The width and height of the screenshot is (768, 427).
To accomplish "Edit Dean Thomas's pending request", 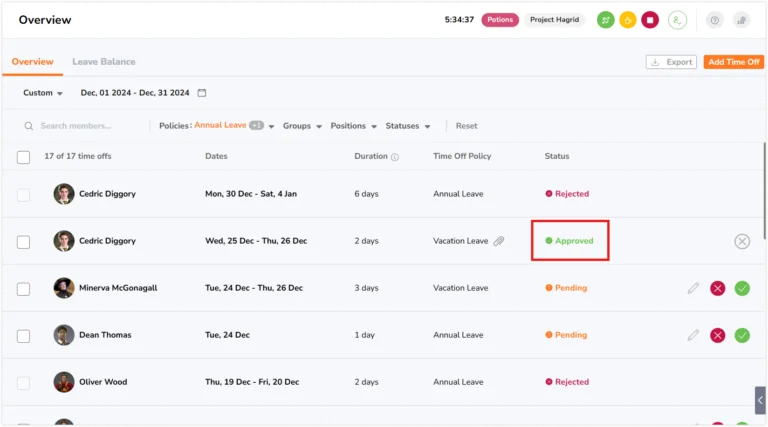I will [693, 335].
